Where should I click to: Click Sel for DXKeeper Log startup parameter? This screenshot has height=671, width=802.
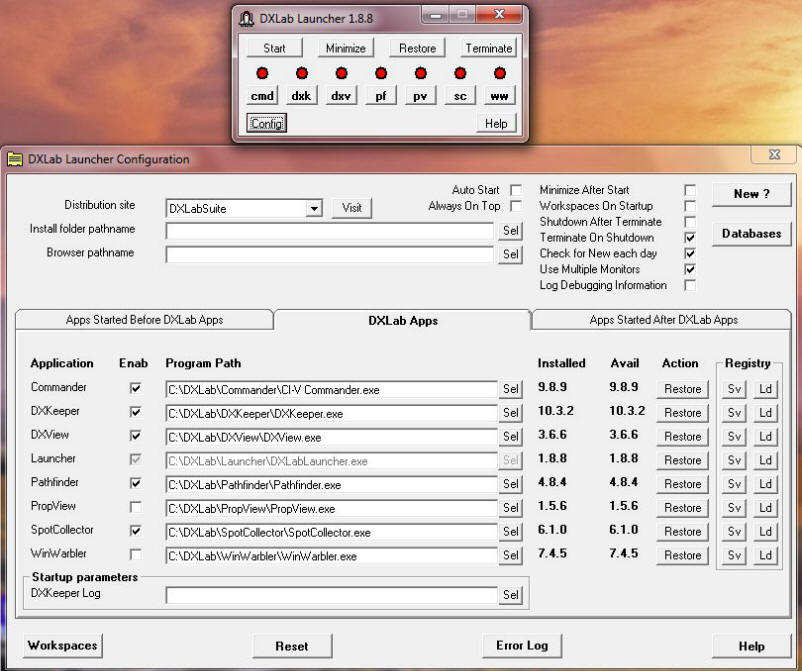510,595
